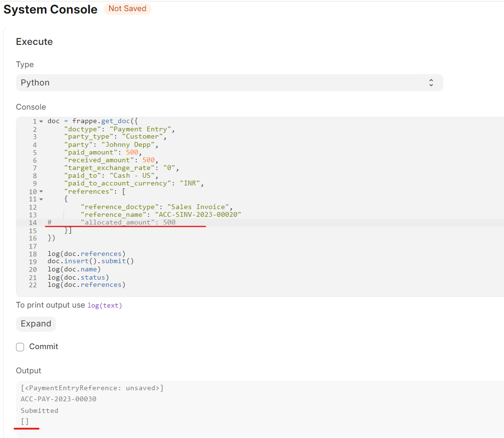Open the Type dropdown chevron icon
The height and width of the screenshot is (438, 504).
(431, 82)
